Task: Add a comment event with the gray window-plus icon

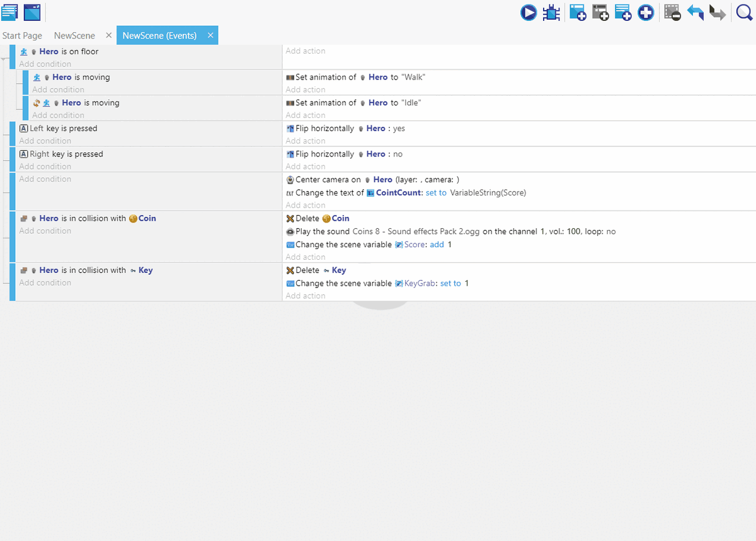Action: [600, 12]
